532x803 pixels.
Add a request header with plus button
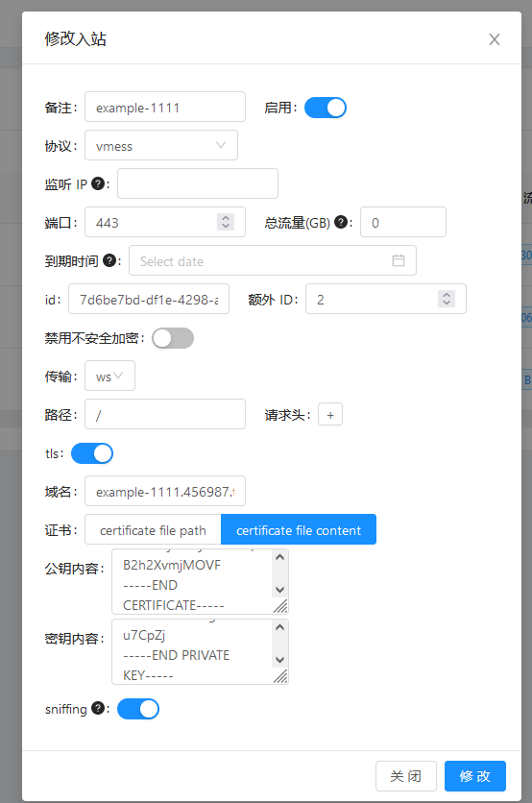click(x=330, y=414)
